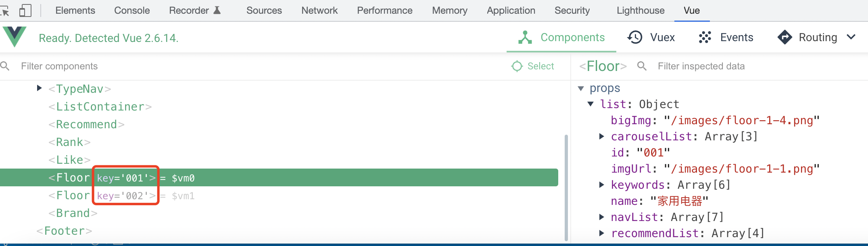Open the Routing dropdown chevron
This screenshot has width=868, height=246.
(851, 38)
